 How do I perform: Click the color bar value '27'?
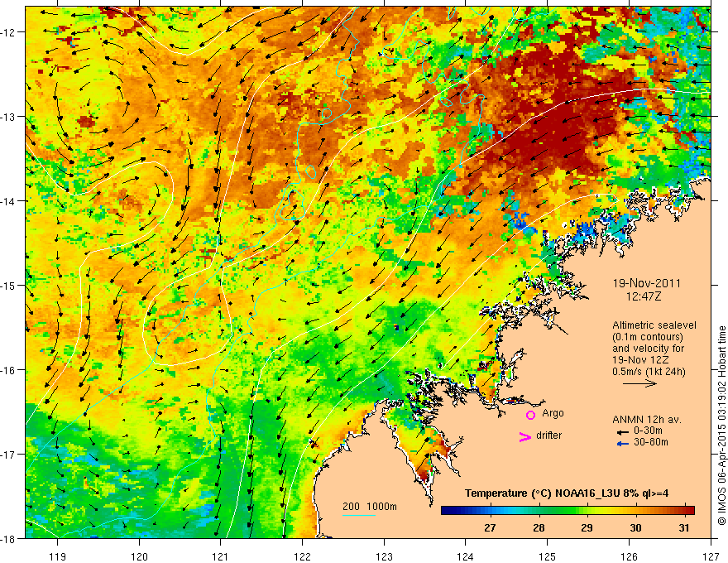pos(490,527)
